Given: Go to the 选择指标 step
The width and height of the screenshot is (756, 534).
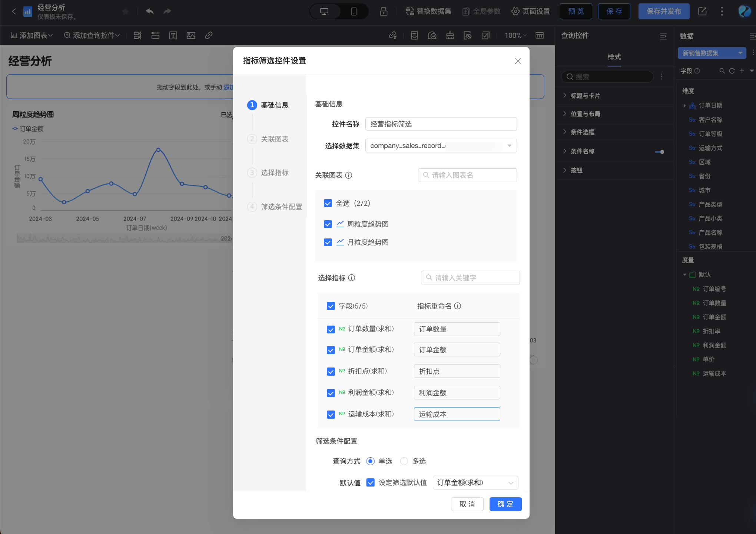Looking at the screenshot, I should (274, 173).
